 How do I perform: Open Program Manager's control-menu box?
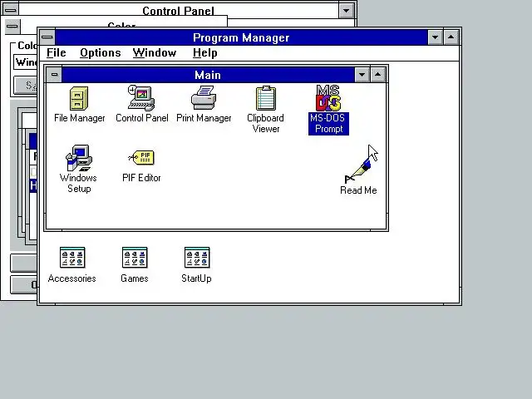click(47, 37)
